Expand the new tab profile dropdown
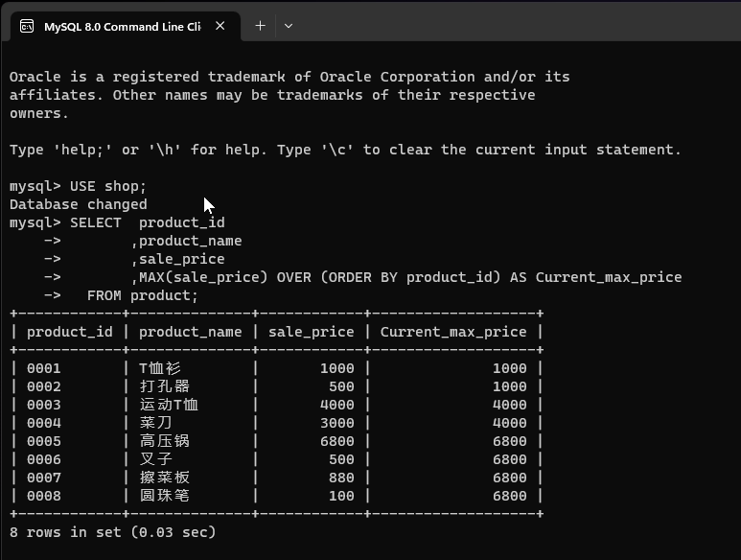This screenshot has height=560, width=741. 288,26
